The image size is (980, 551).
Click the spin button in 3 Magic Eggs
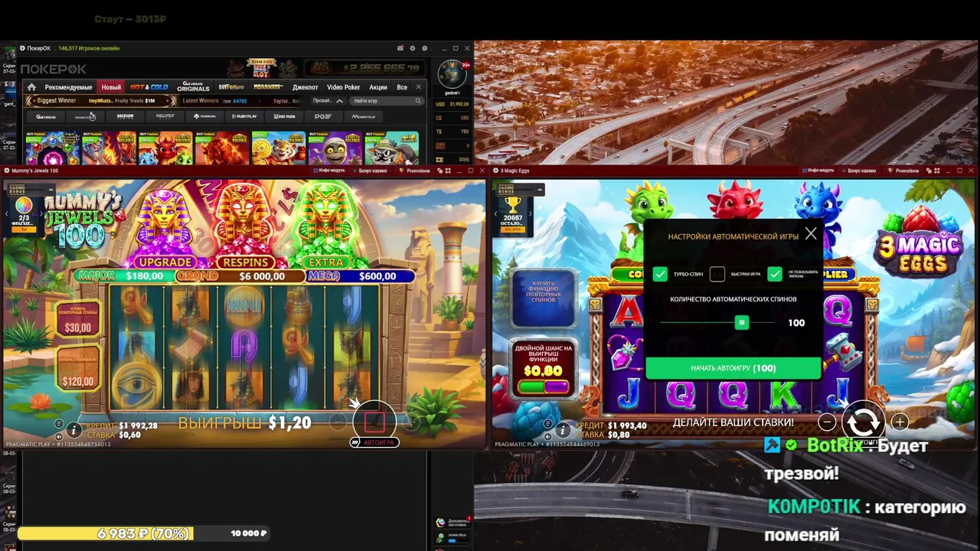tap(864, 422)
